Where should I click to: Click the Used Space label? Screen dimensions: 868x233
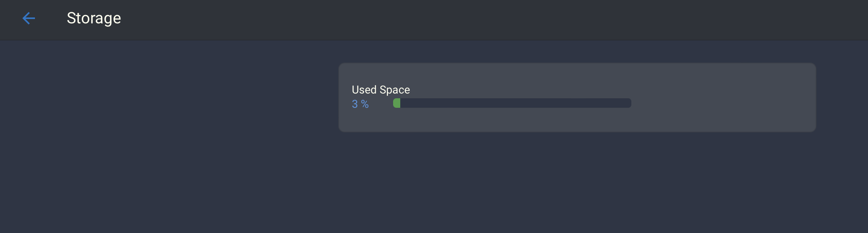pos(380,90)
